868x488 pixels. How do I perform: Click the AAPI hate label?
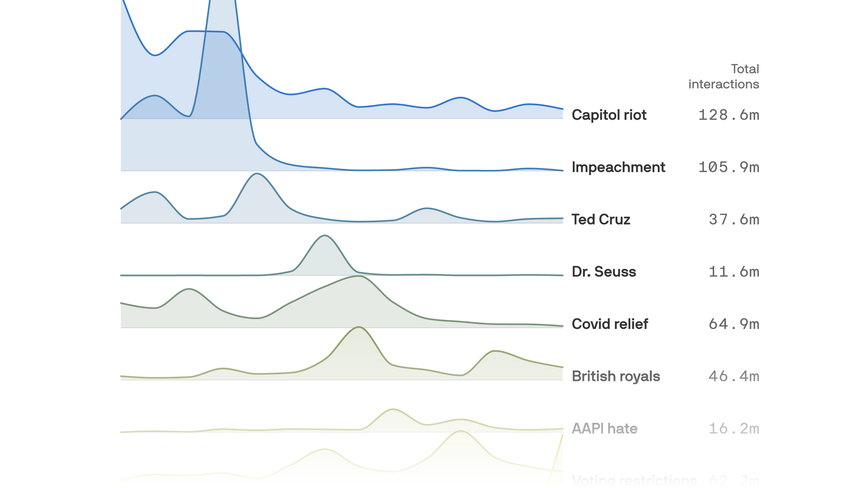click(x=604, y=428)
